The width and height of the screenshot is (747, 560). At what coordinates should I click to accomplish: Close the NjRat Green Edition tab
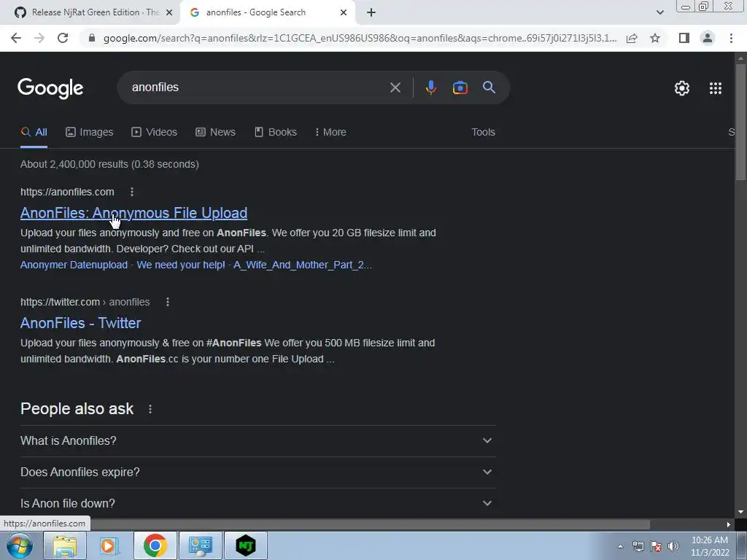[x=169, y=13]
